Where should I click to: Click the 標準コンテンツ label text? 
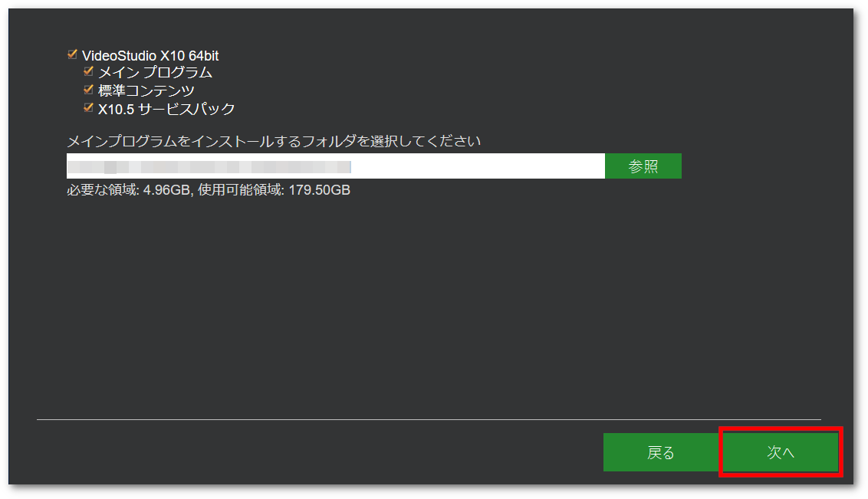tap(146, 90)
